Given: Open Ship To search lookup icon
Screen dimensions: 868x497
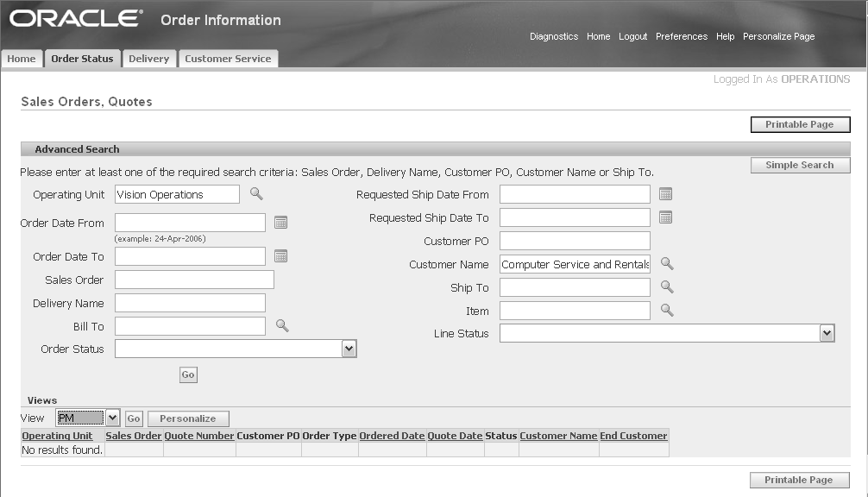Looking at the screenshot, I should [x=667, y=286].
